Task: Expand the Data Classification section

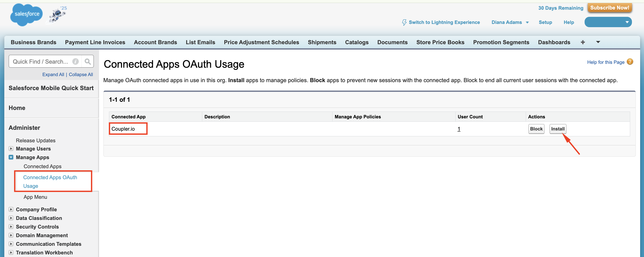Action: click(11, 218)
